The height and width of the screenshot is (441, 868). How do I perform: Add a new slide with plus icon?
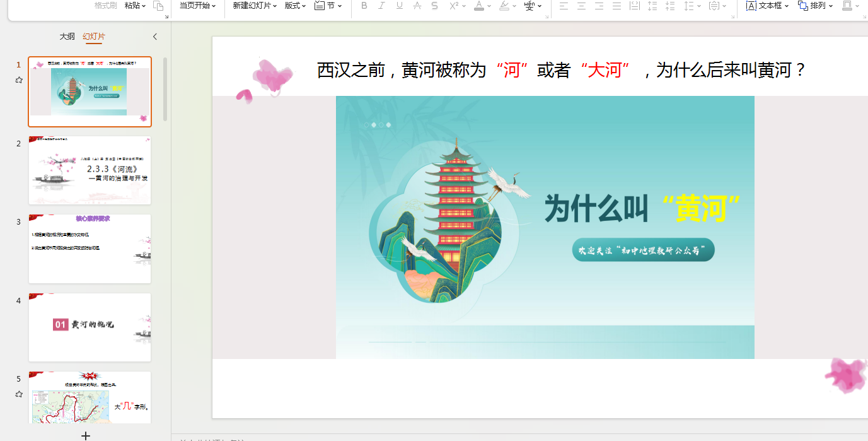(x=86, y=435)
